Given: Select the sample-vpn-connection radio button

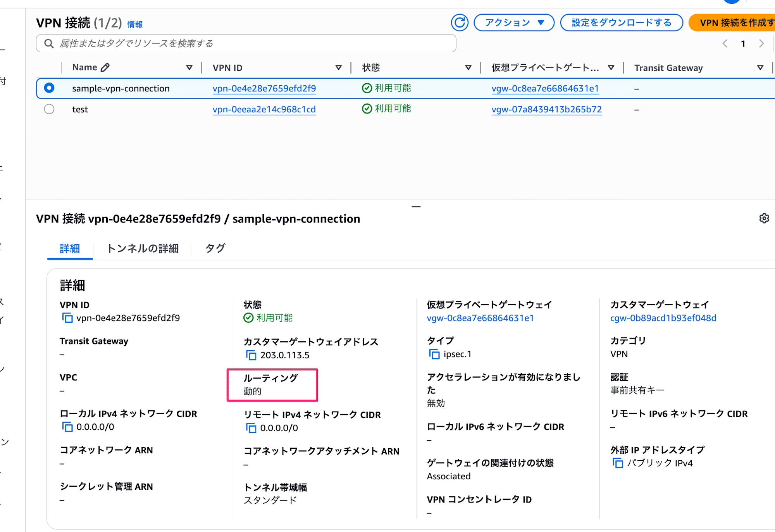Looking at the screenshot, I should point(49,88).
